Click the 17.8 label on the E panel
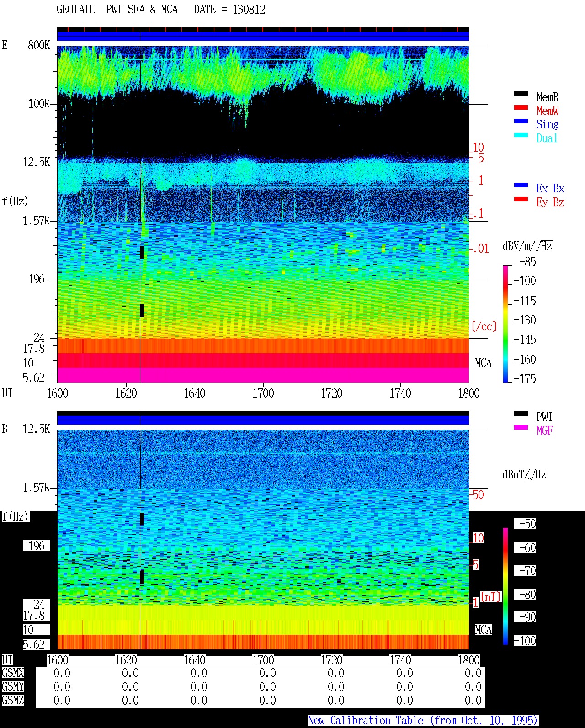The height and width of the screenshot is (728, 585). click(x=34, y=349)
